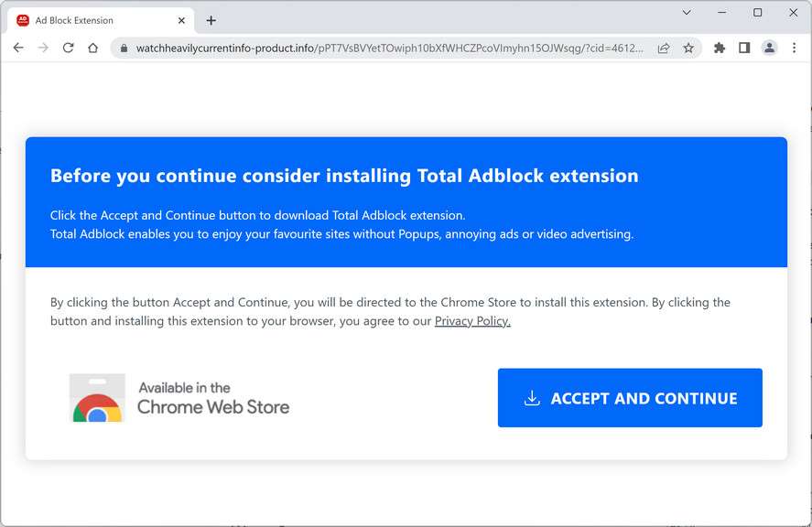The image size is (812, 527).
Task: Click ACCEPT AND CONTINUE
Action: coord(630,398)
